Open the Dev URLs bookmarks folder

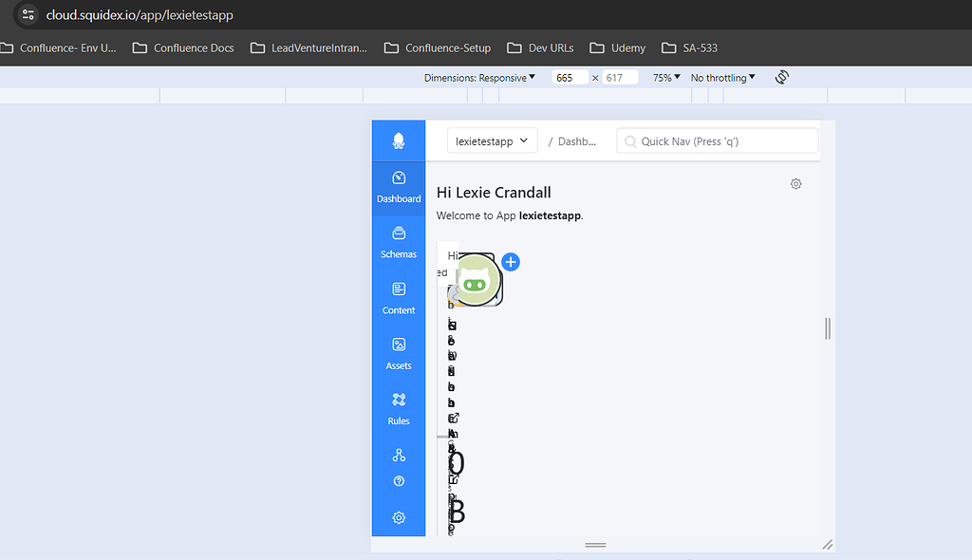pyautogui.click(x=540, y=47)
